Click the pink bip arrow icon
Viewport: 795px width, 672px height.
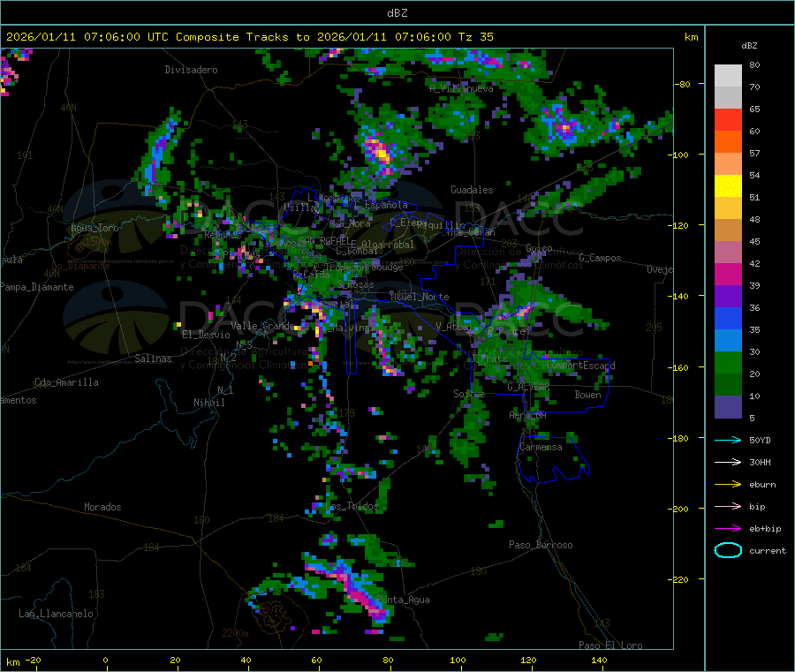[x=728, y=506]
